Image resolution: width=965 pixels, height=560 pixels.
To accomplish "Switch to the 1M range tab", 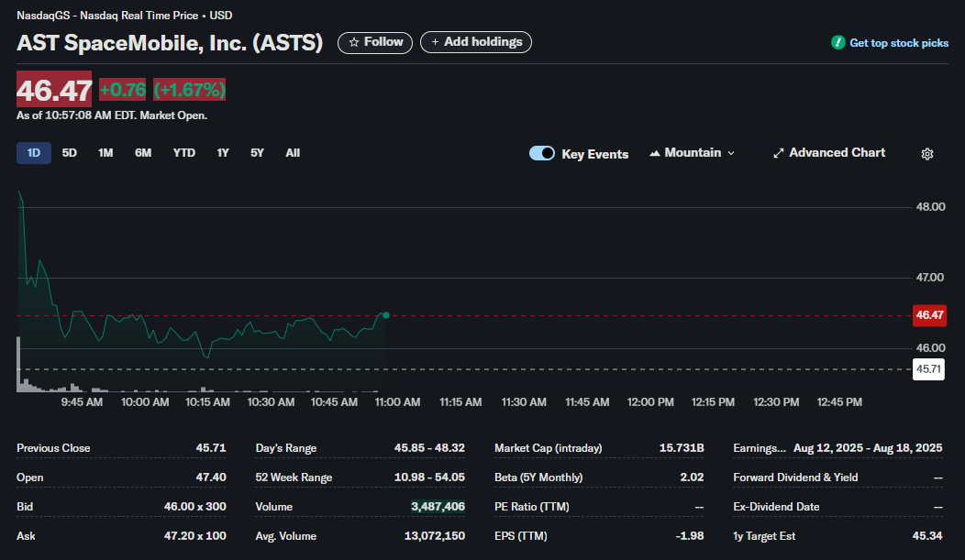I will tap(105, 153).
